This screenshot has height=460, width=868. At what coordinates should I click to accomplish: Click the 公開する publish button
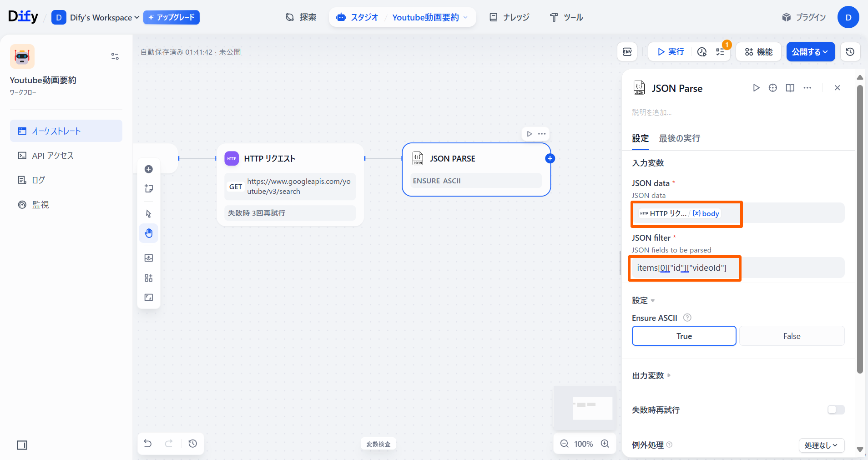coord(810,52)
